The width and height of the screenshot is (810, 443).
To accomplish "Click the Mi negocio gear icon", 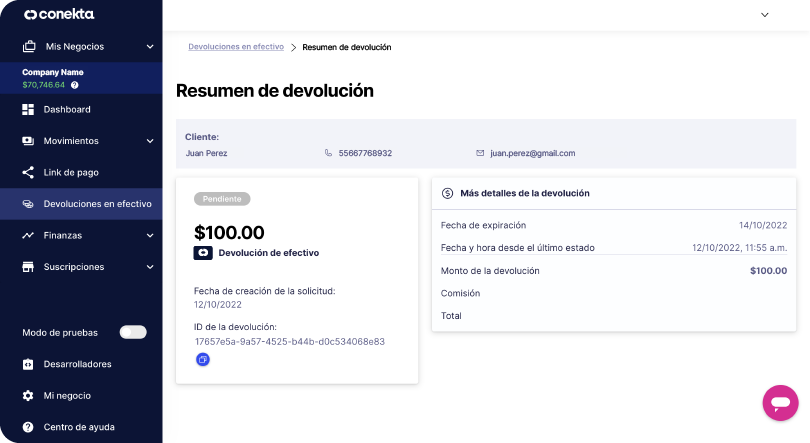I will point(28,395).
